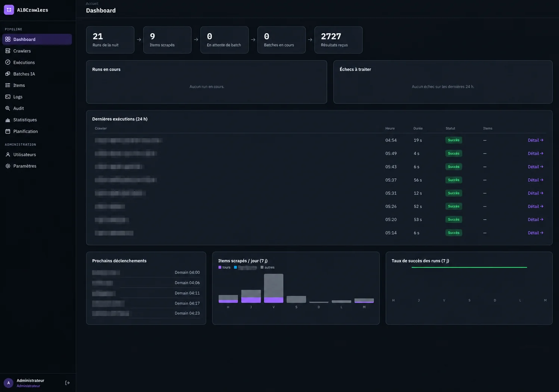
Task: Open the Exécutions sidebar icon
Action: coord(8,62)
